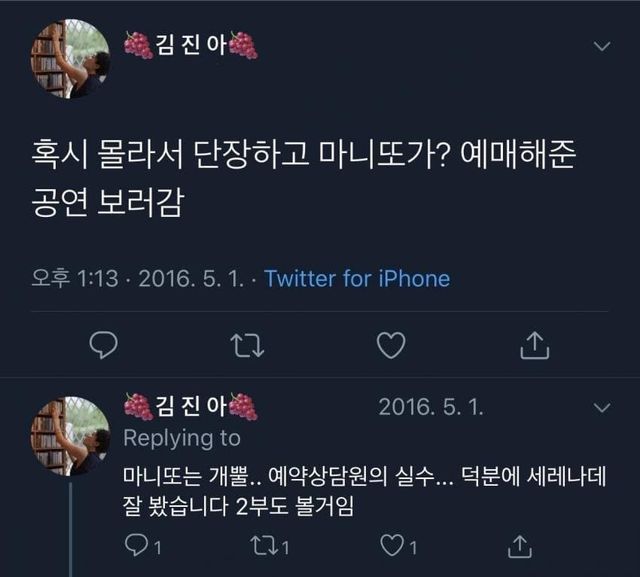This screenshot has height=577, width=640.
Task: Click the Replying to label
Action: tap(182, 439)
